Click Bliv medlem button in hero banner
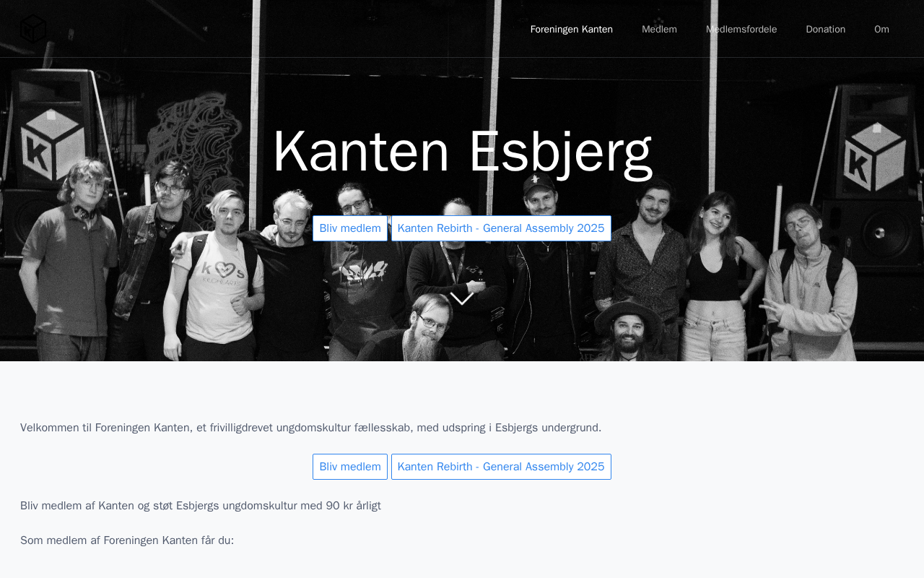The image size is (924, 578). (350, 228)
